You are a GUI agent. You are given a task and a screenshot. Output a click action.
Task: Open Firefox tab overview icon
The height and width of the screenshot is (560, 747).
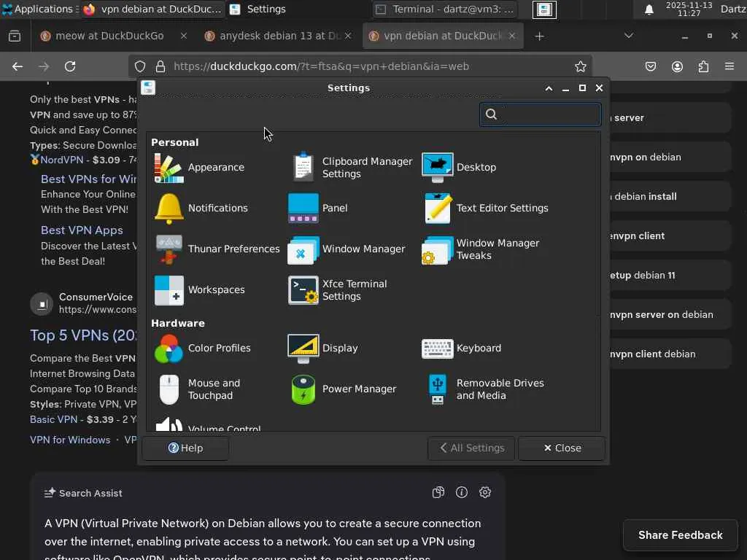[x=15, y=36]
